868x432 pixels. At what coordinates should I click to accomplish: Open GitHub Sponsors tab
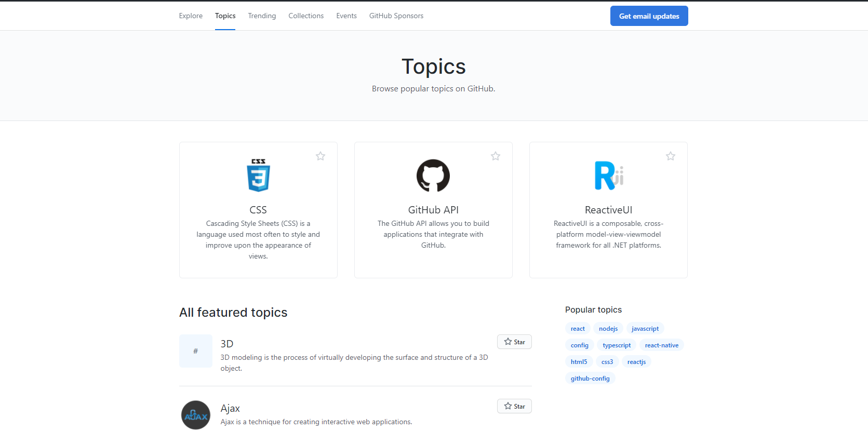click(x=396, y=16)
